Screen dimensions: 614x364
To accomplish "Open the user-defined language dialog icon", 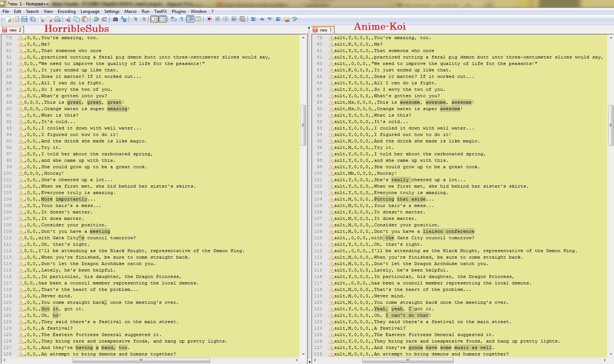I will click(198, 19).
